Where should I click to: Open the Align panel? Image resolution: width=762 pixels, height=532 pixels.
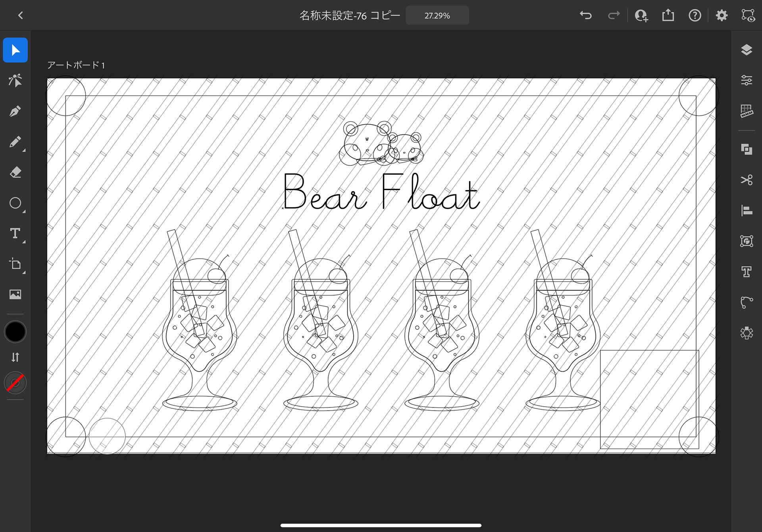747,210
